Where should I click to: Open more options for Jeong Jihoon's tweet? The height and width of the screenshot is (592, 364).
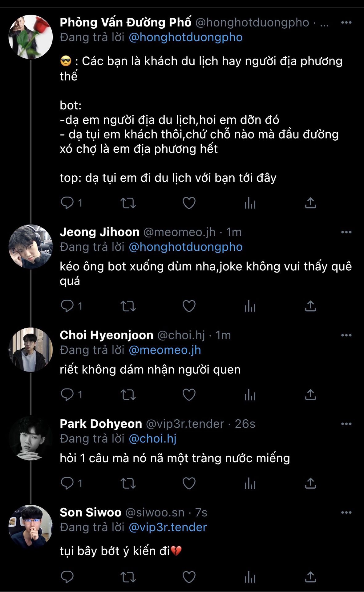tap(346, 232)
